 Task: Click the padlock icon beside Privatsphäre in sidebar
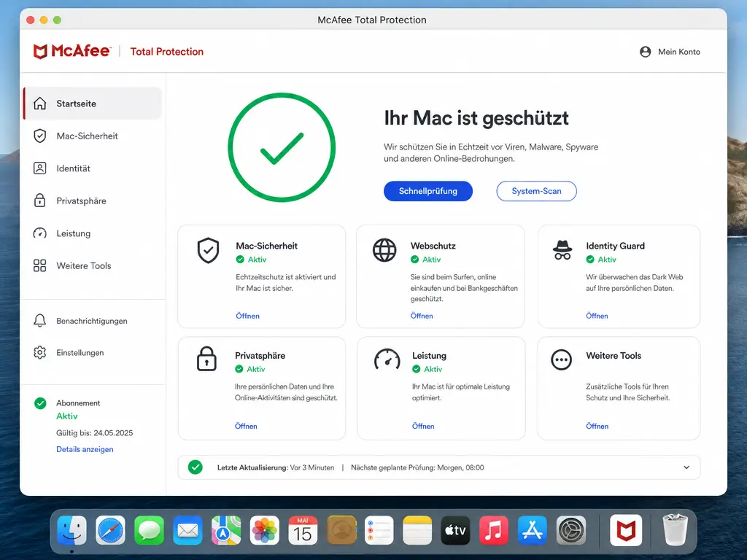[x=40, y=201]
